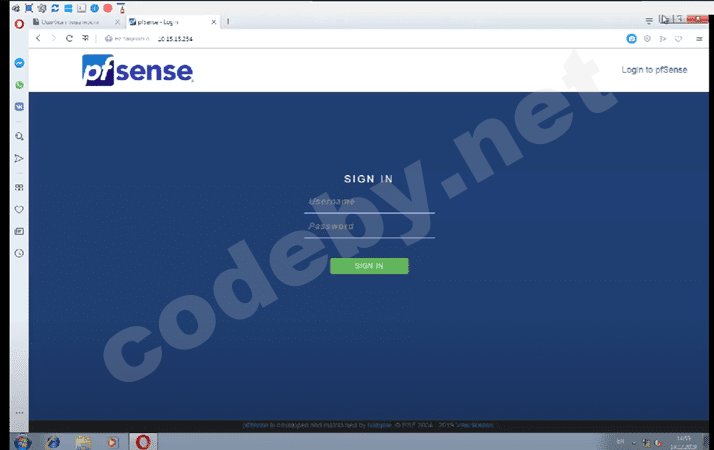
Task: Open Windows Explorer from the taskbar
Action: [83, 442]
